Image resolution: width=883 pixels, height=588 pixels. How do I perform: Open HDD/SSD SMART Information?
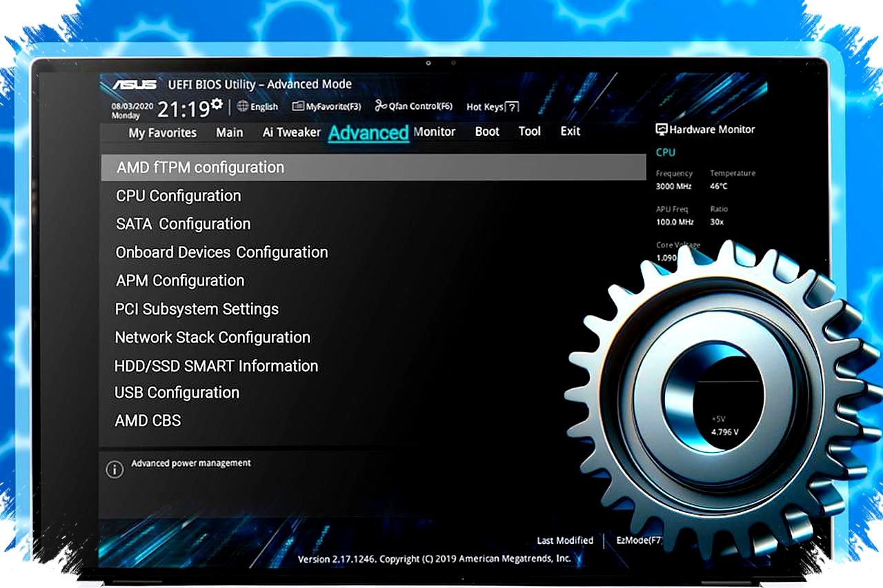[216, 366]
